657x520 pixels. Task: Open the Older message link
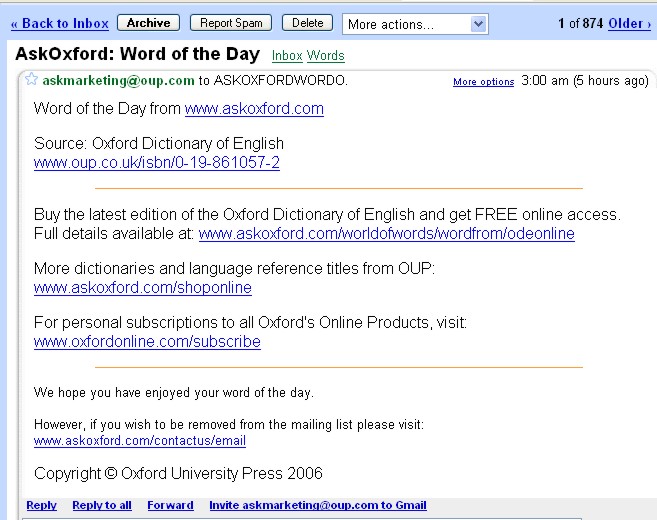(629, 23)
